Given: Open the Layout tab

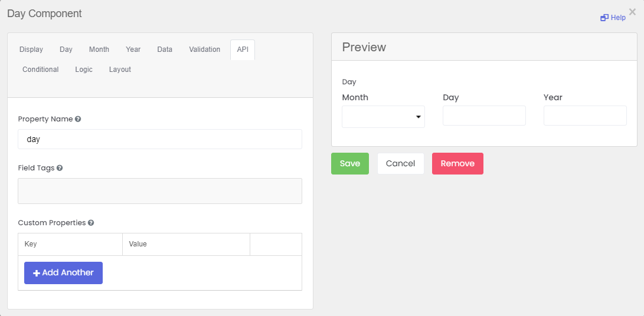Looking at the screenshot, I should tap(120, 70).
